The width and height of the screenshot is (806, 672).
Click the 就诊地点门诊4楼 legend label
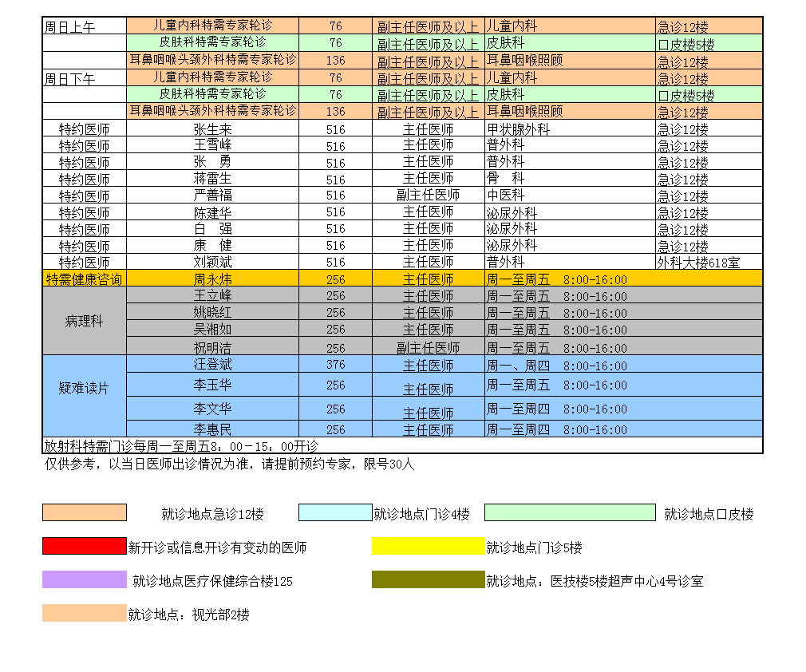(421, 514)
